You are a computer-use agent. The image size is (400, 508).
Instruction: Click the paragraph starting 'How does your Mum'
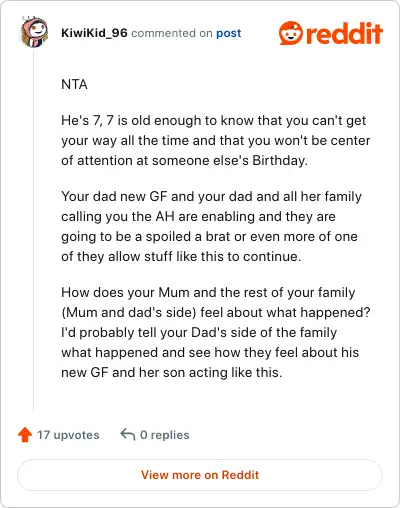click(216, 332)
